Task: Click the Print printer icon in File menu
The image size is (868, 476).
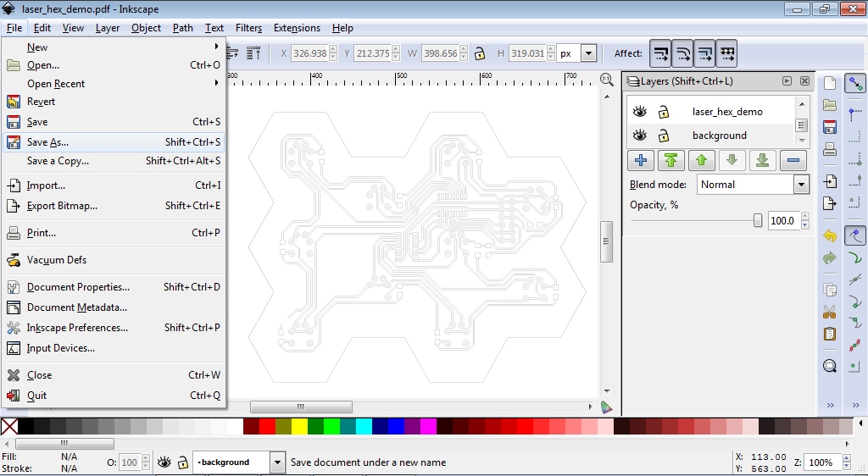Action: 14,233
